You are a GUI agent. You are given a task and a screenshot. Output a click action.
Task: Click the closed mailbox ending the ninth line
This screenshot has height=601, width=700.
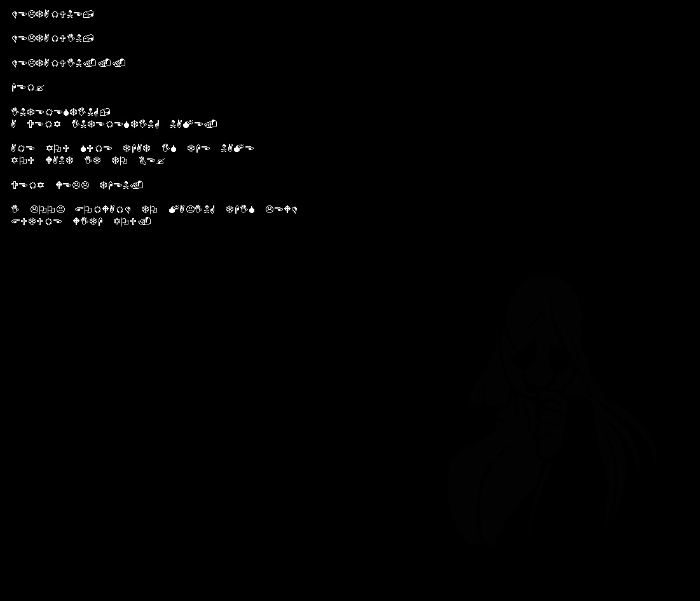pyautogui.click(x=137, y=185)
